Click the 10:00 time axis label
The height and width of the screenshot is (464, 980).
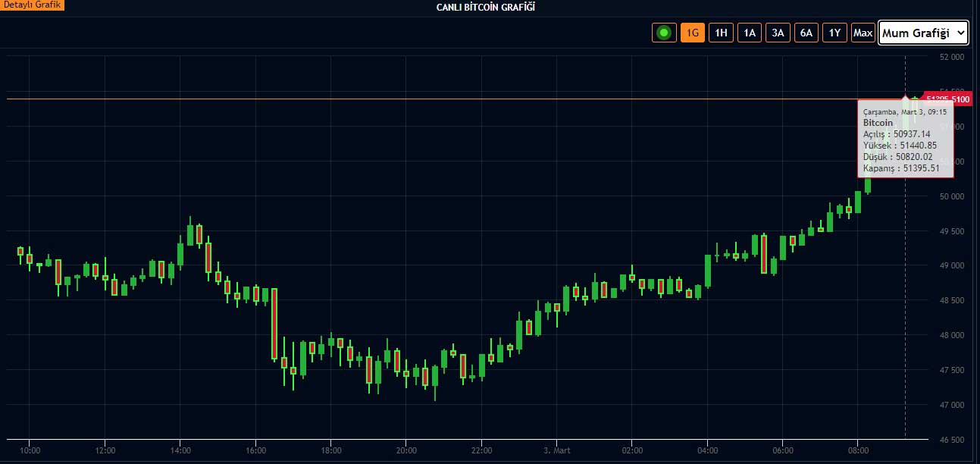click(30, 450)
